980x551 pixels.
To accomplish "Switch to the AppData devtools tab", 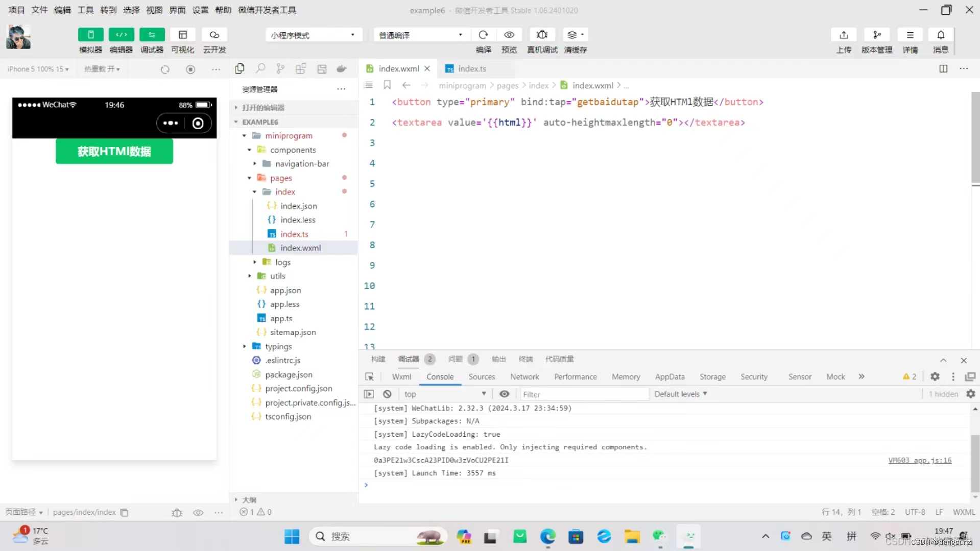I will point(670,377).
